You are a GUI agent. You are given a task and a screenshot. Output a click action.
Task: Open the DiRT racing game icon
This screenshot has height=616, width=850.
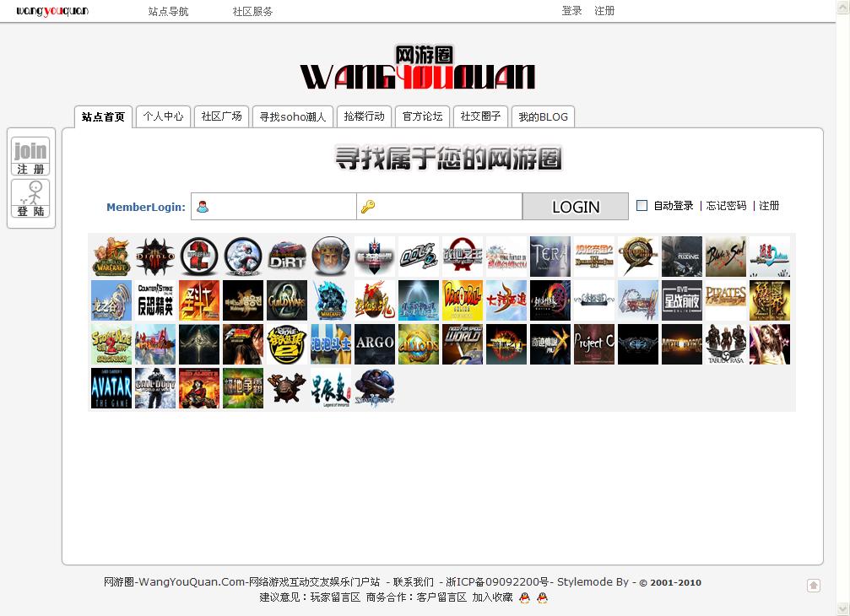[x=287, y=257]
